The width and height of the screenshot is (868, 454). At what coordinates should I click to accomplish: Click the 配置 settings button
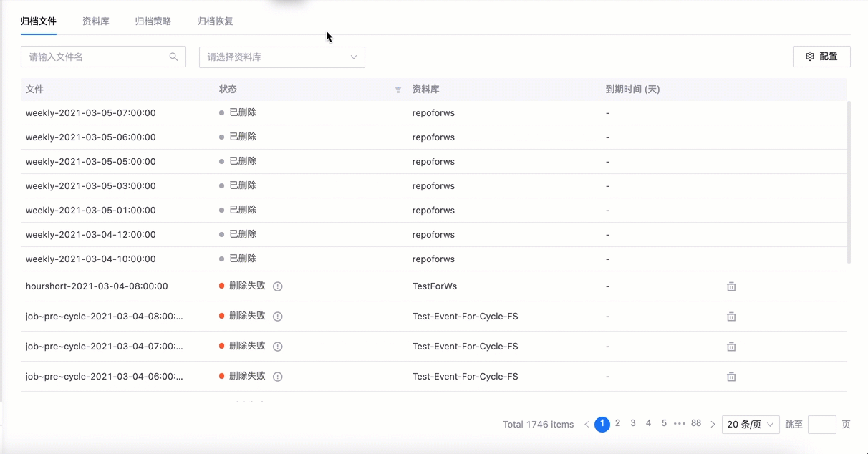point(821,57)
